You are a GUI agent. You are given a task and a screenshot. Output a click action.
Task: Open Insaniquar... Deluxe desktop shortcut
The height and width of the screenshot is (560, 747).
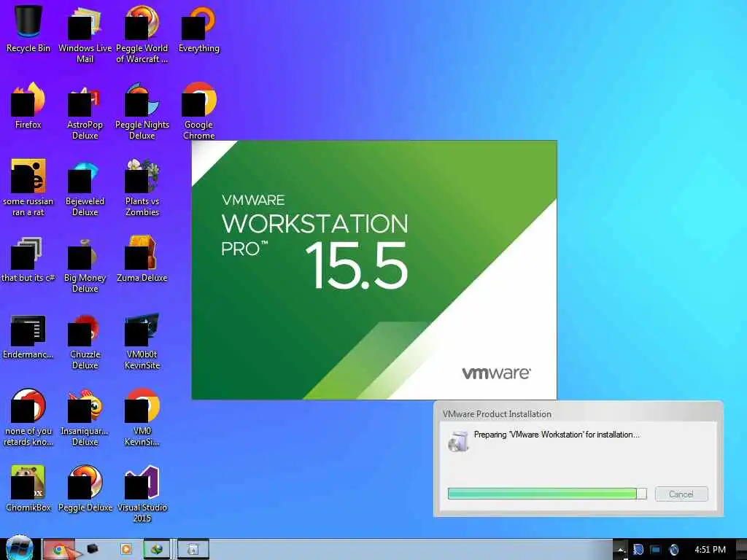pos(85,418)
